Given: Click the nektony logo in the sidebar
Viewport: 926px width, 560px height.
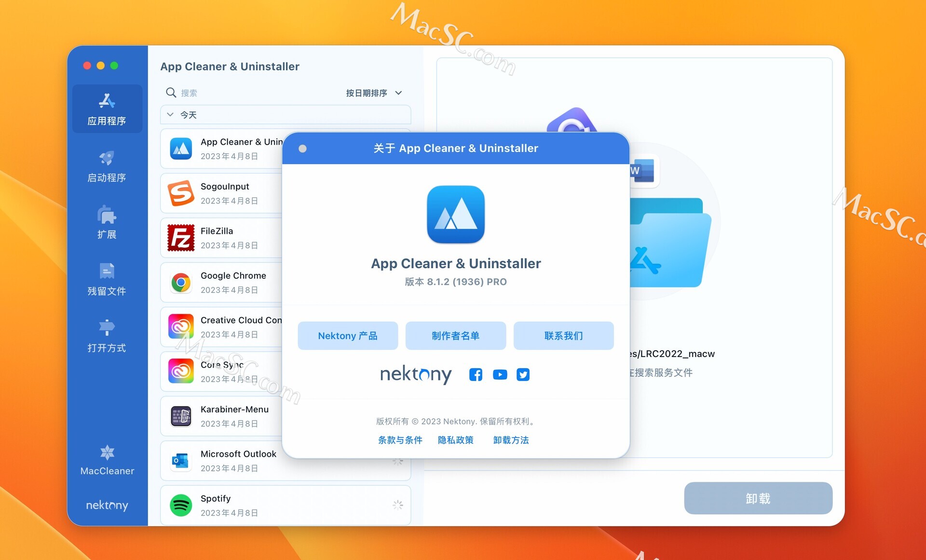Looking at the screenshot, I should [x=107, y=505].
